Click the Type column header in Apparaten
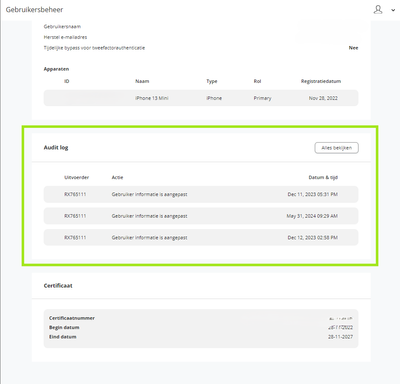 coord(212,81)
